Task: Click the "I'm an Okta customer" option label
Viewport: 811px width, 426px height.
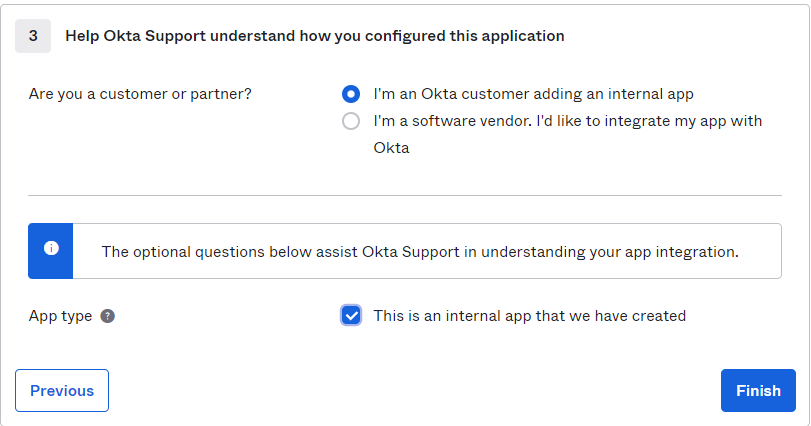Action: 533,94
